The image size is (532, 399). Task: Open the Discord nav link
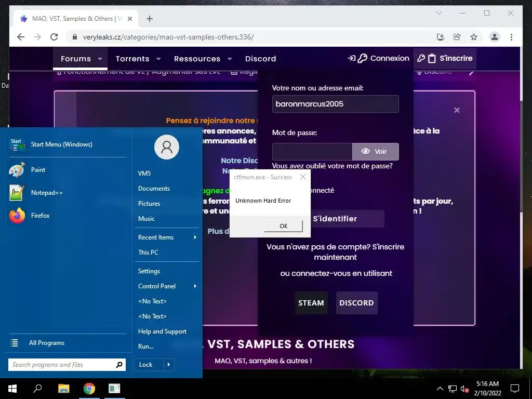pos(261,59)
